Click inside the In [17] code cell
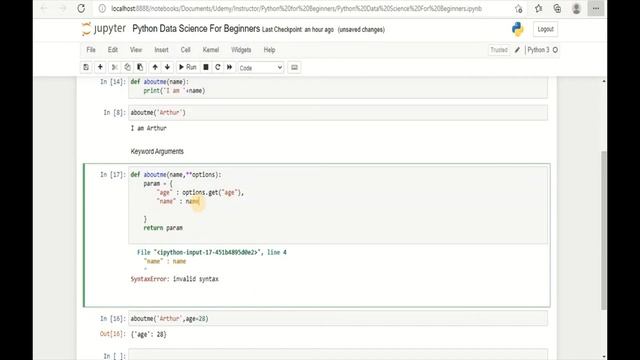This screenshot has height=360, width=640. [x=338, y=205]
